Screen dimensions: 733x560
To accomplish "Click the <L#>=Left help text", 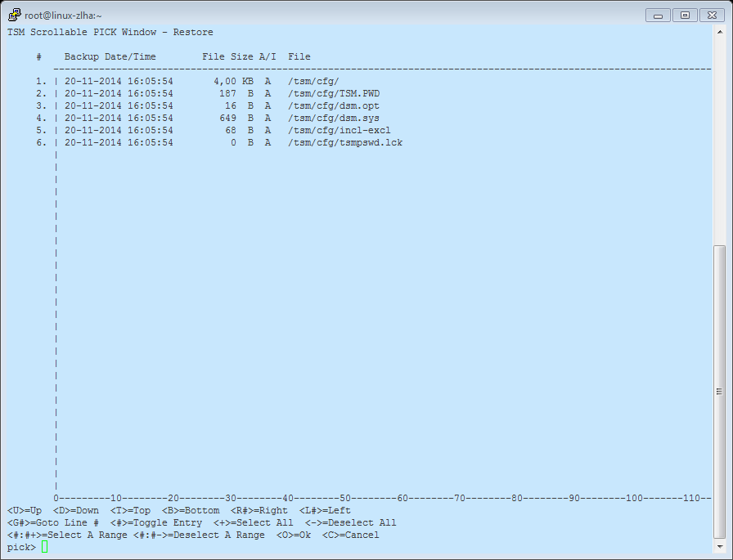I will pyautogui.click(x=325, y=510).
